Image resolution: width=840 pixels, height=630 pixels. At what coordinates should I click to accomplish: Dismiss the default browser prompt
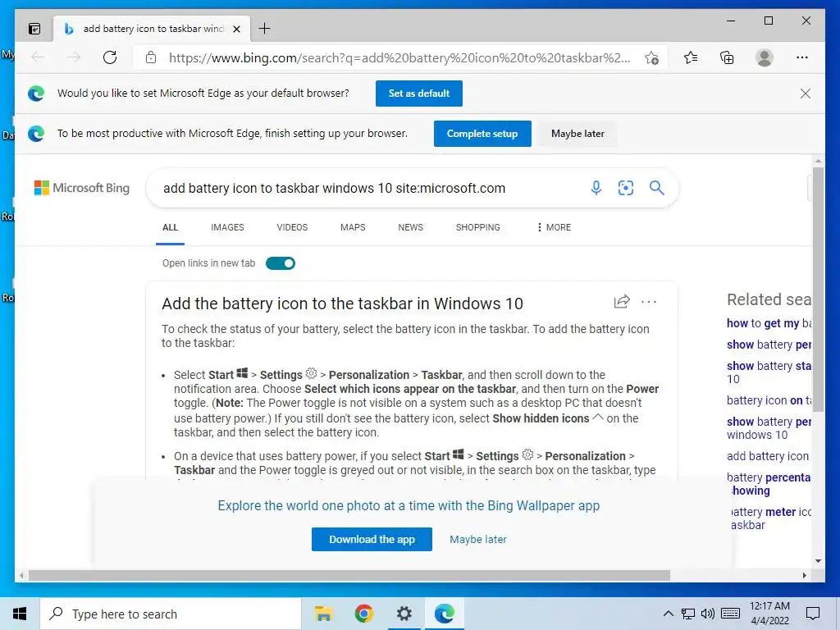[x=806, y=94]
